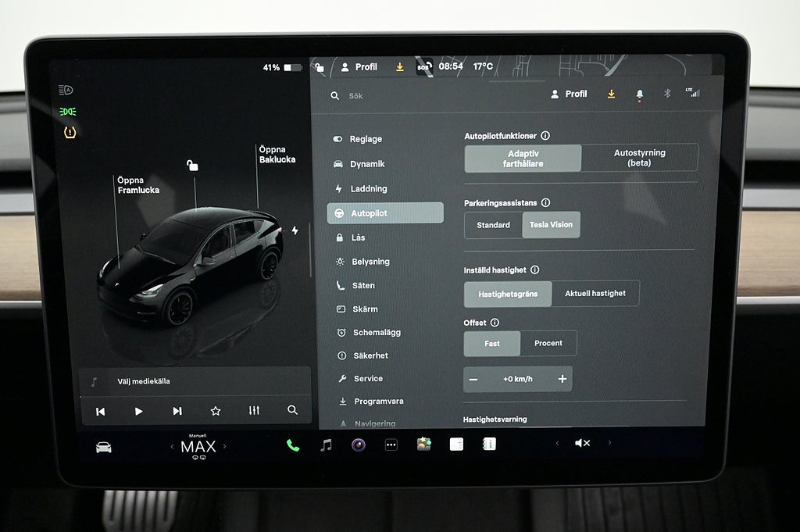
Task: Open the dashcam camera app icon
Action: (359, 445)
